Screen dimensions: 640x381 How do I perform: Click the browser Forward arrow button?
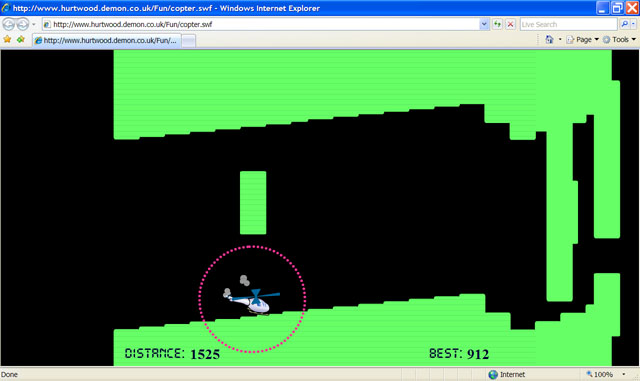(x=23, y=25)
